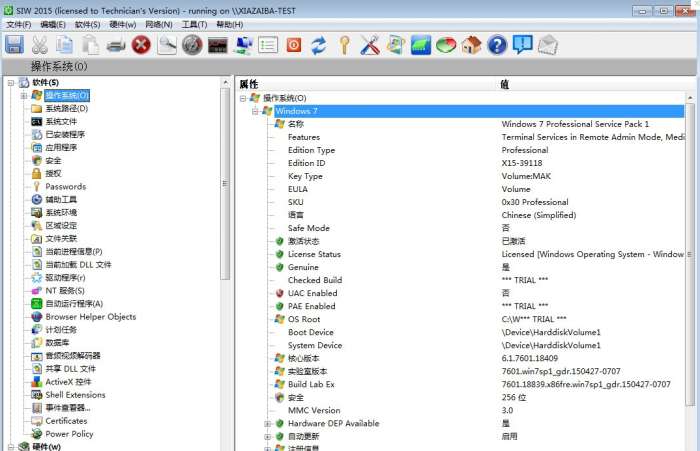Viewport: 700px width, 451px height.
Task: Open the 编辑(E) menu
Action: click(53, 25)
